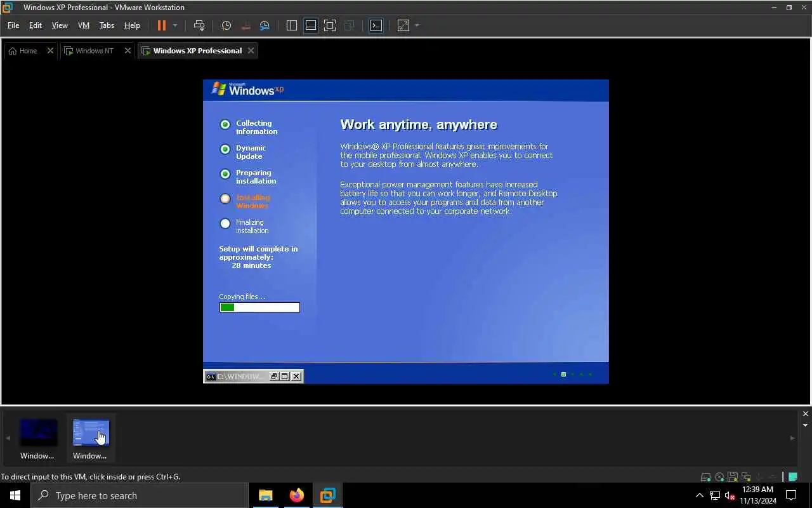Viewport: 812px width, 508px height.
Task: Click the hard disk status icon
Action: pyautogui.click(x=705, y=477)
